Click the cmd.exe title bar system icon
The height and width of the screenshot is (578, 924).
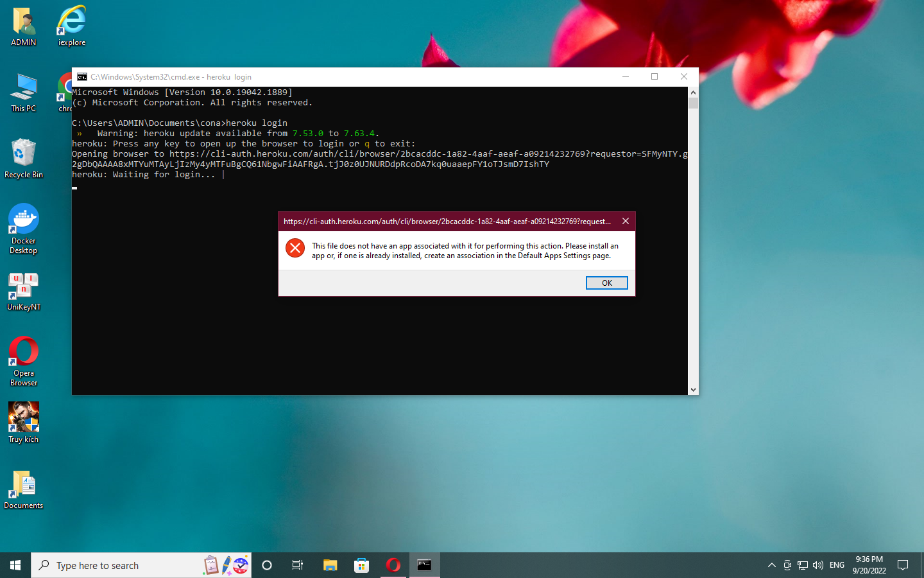(x=82, y=77)
